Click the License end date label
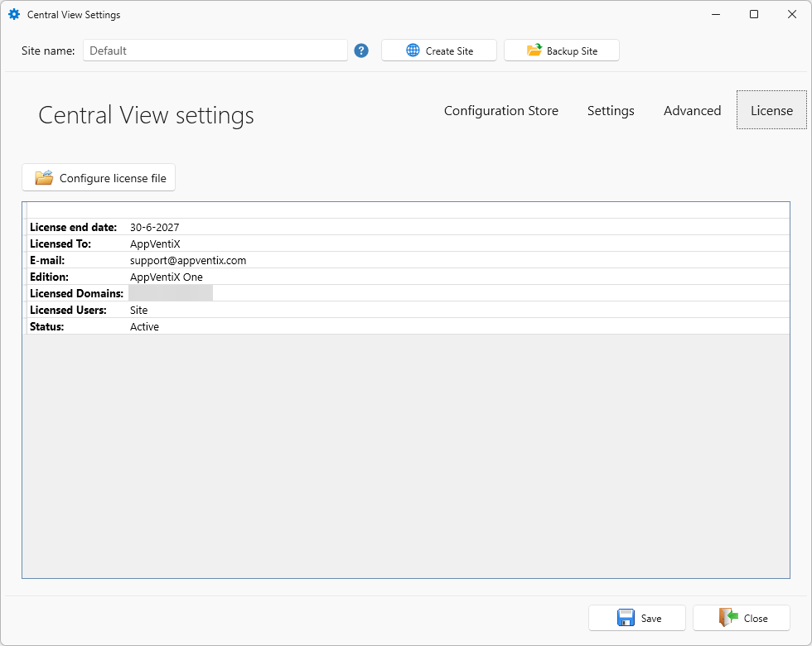The width and height of the screenshot is (812, 646). coord(73,227)
